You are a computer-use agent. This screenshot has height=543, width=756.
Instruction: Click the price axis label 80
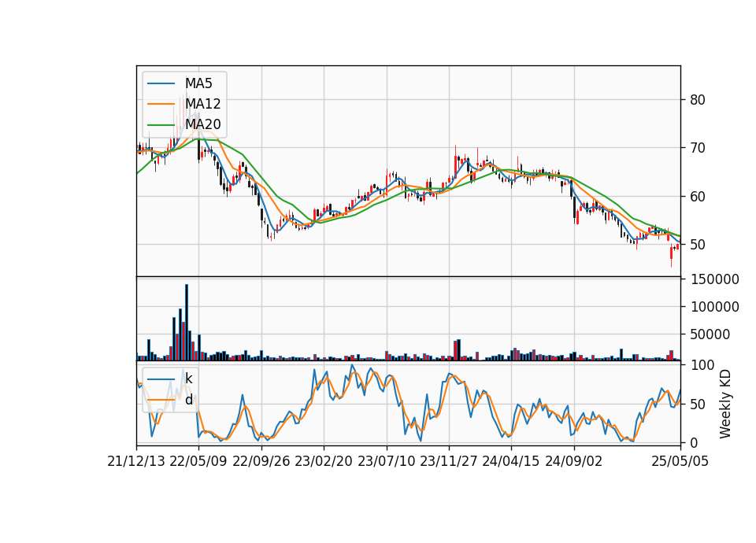coord(698,100)
